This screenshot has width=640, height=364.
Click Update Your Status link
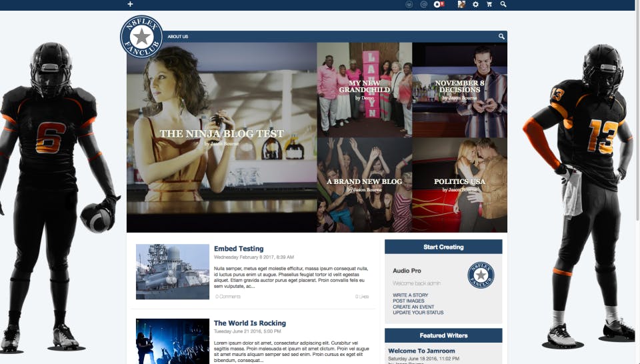click(418, 313)
